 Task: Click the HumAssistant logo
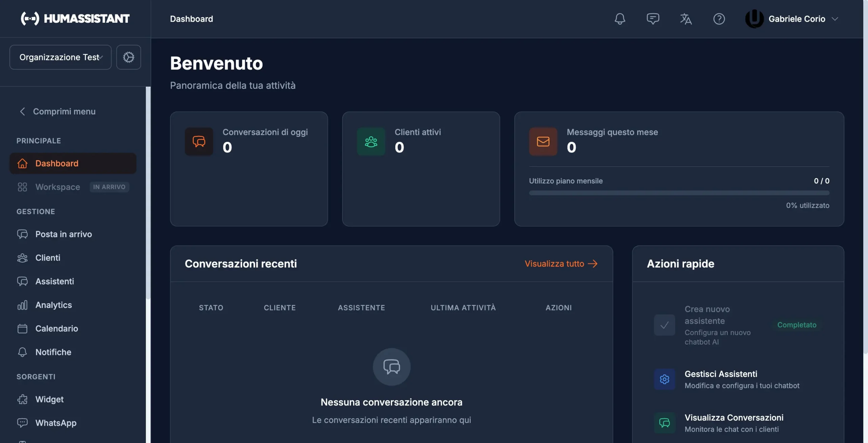click(75, 19)
